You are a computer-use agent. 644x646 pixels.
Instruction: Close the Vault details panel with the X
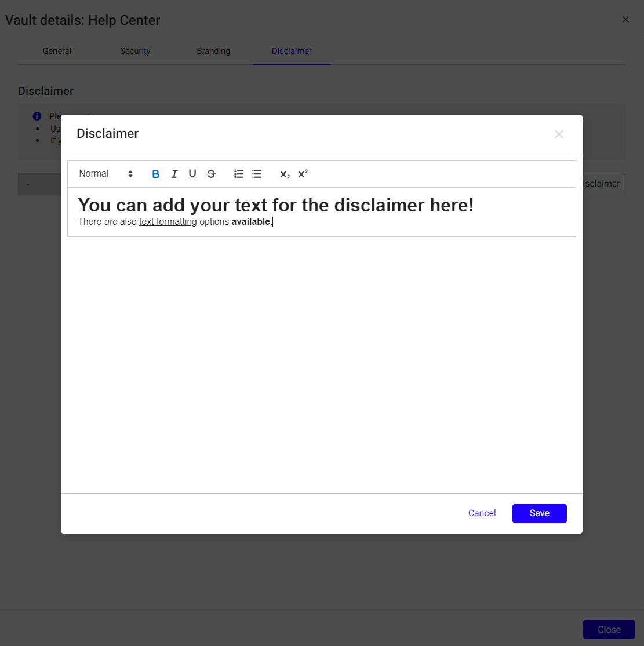[x=625, y=20]
